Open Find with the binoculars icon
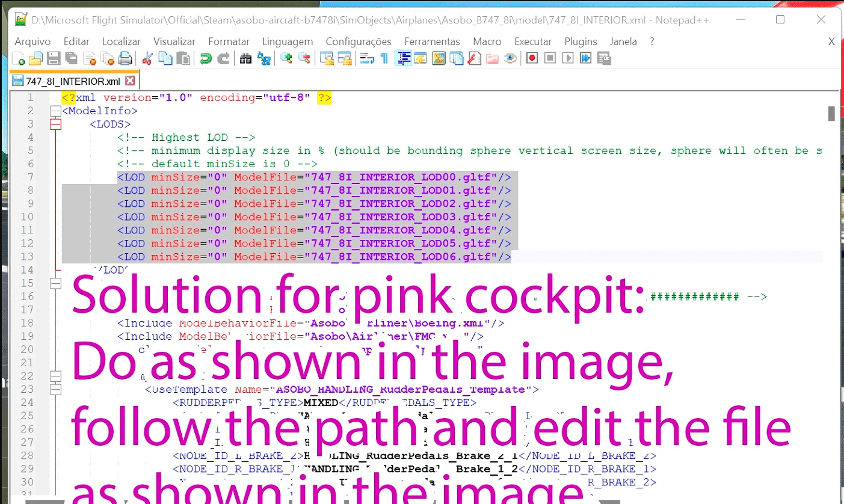Viewport: 844px width, 504px height. tap(245, 58)
